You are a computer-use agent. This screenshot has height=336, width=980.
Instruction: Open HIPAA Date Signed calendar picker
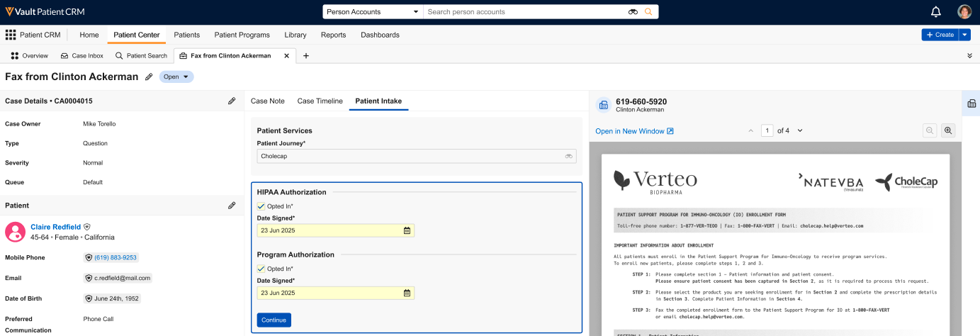click(x=407, y=230)
